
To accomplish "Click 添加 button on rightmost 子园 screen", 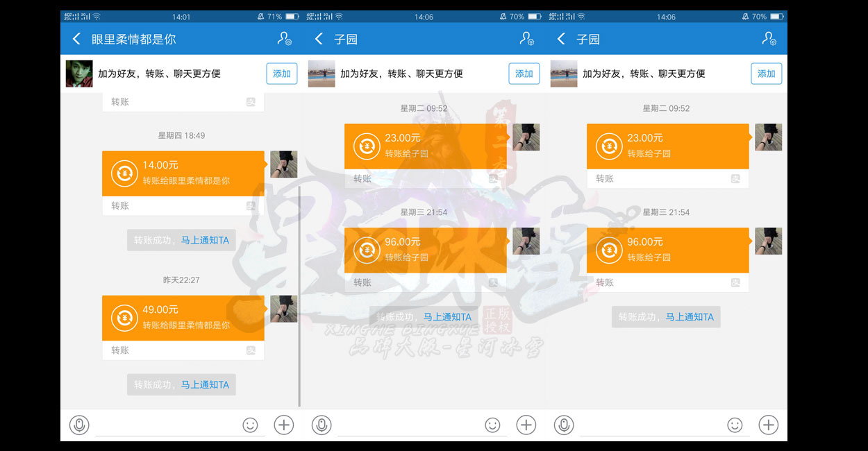I will point(766,74).
